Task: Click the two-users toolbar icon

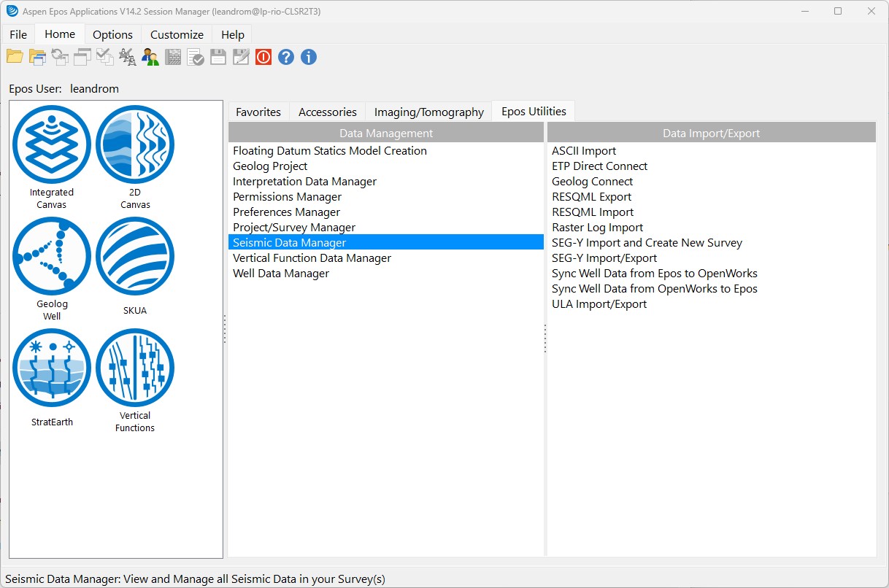Action: coord(150,57)
